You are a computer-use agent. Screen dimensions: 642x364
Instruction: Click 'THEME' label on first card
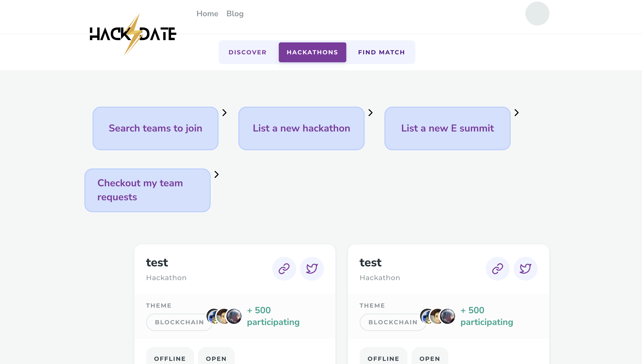[x=159, y=306]
